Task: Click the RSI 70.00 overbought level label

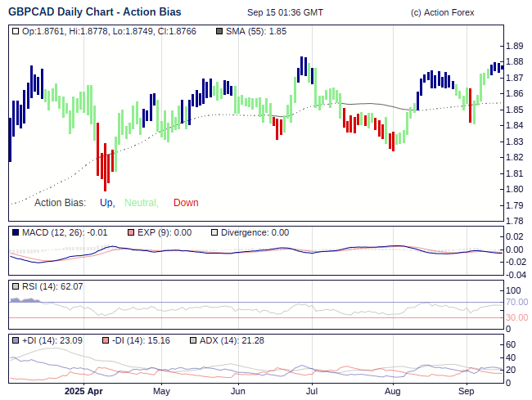Action: click(x=516, y=303)
